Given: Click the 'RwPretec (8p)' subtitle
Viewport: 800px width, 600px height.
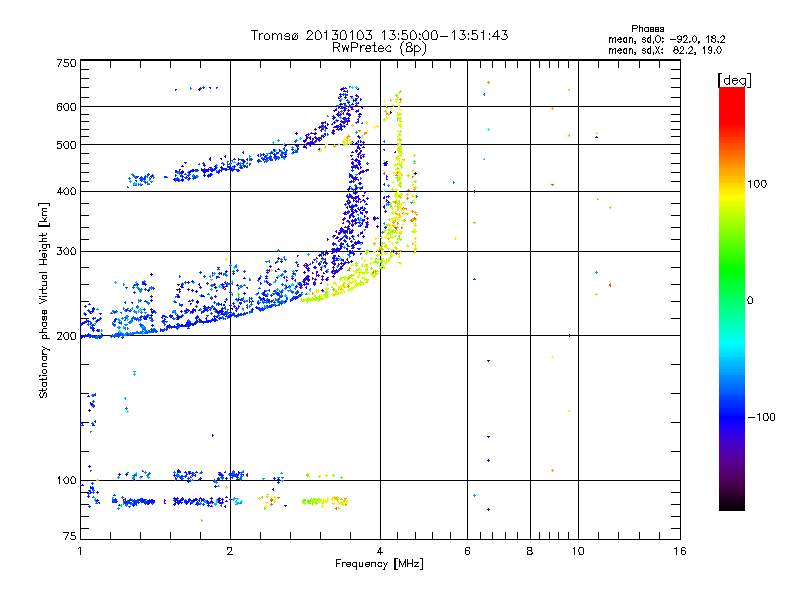Looking at the screenshot, I should point(379,48).
